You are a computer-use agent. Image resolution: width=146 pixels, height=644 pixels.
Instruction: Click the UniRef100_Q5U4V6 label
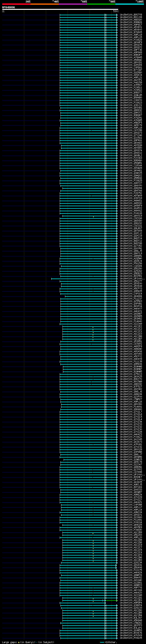click(131, 567)
